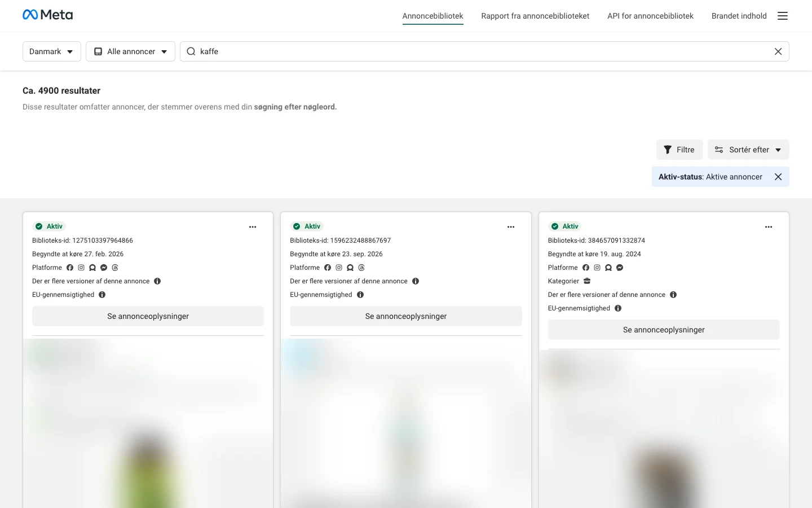Click Messenger platform icon in ad 384657091332874
This screenshot has height=508, width=812.
(x=620, y=268)
